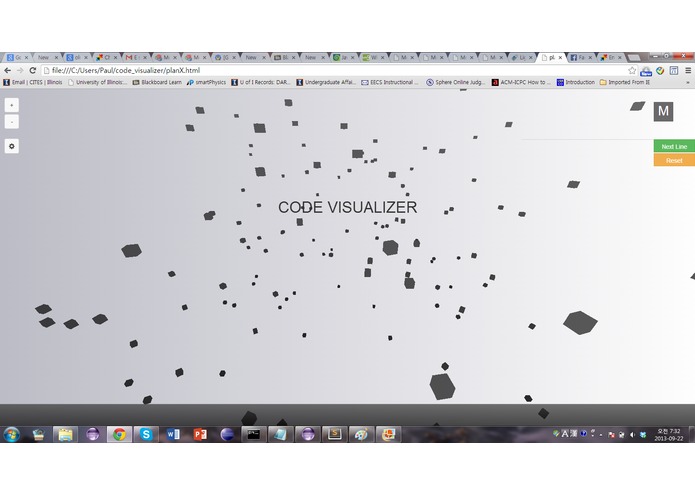The image size is (695, 494).
Task: Click the plus zoom-in button
Action: [12, 105]
